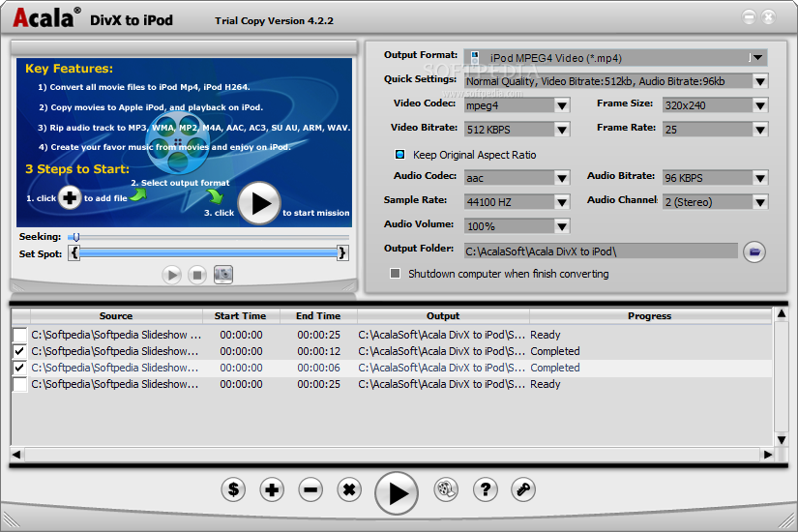Click the film reel icon in bottom toolbar
The image size is (798, 532).
[x=446, y=489]
